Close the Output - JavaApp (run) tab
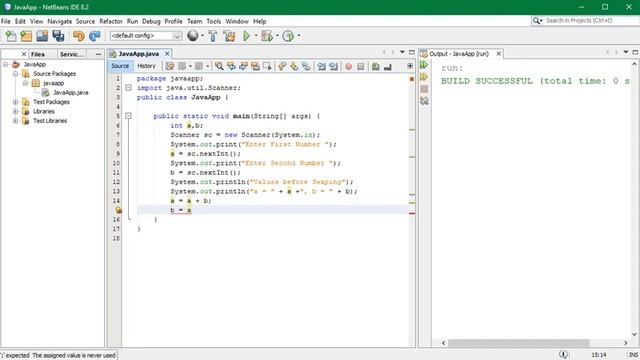Screen dimensions: 640x360 click(x=498, y=54)
